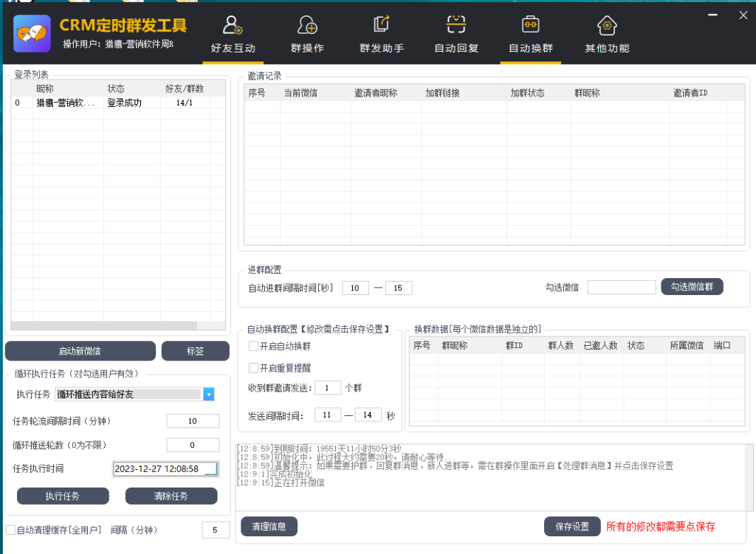The height and width of the screenshot is (554, 756).
Task: Toggle 自动清理缓存[全用户] checkbox
Action: click(10, 530)
